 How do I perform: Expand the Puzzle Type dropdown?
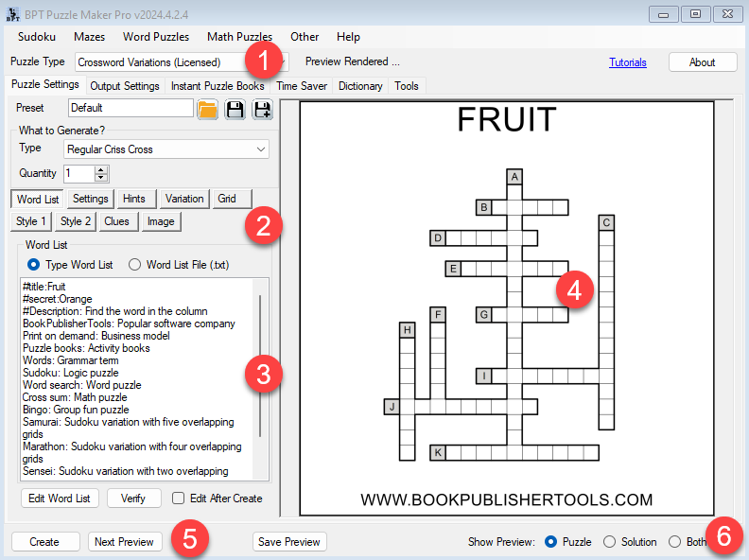point(281,62)
